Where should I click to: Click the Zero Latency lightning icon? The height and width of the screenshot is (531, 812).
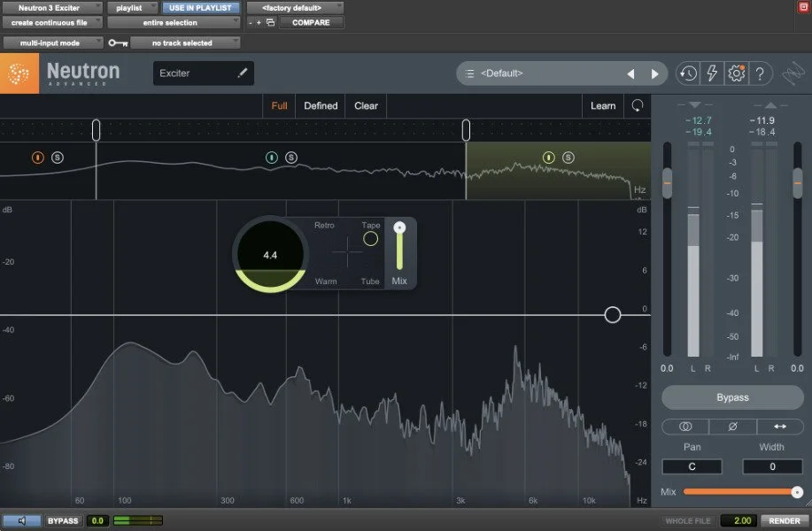click(x=711, y=73)
